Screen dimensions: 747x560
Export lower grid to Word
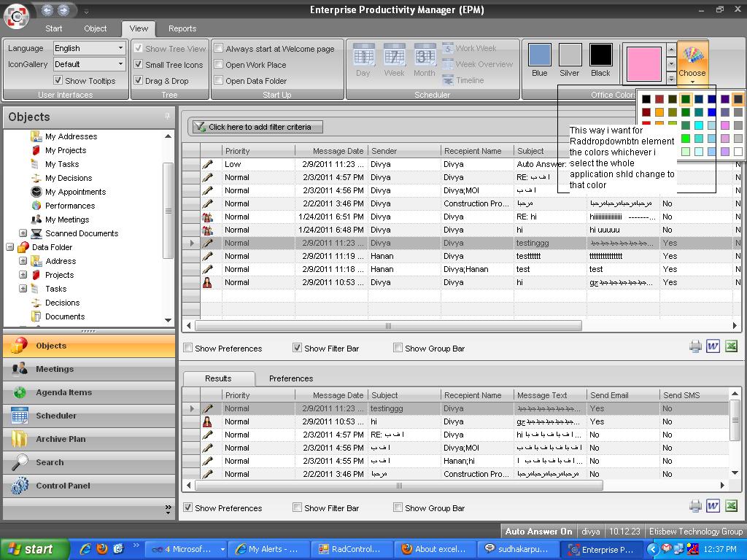pos(713,506)
